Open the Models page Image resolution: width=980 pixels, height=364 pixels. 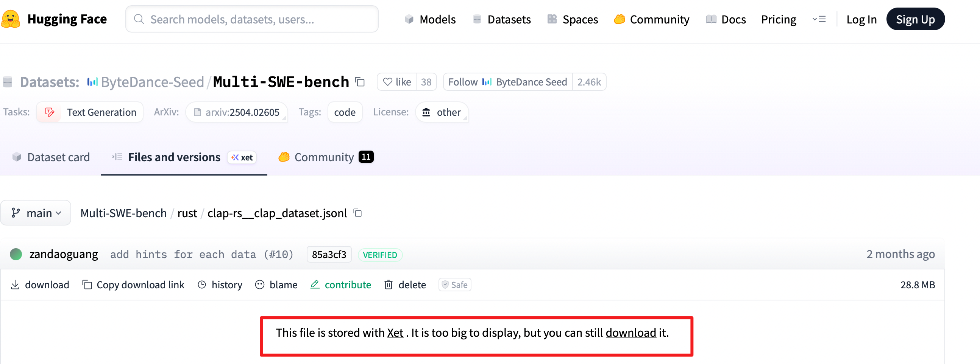click(x=430, y=19)
